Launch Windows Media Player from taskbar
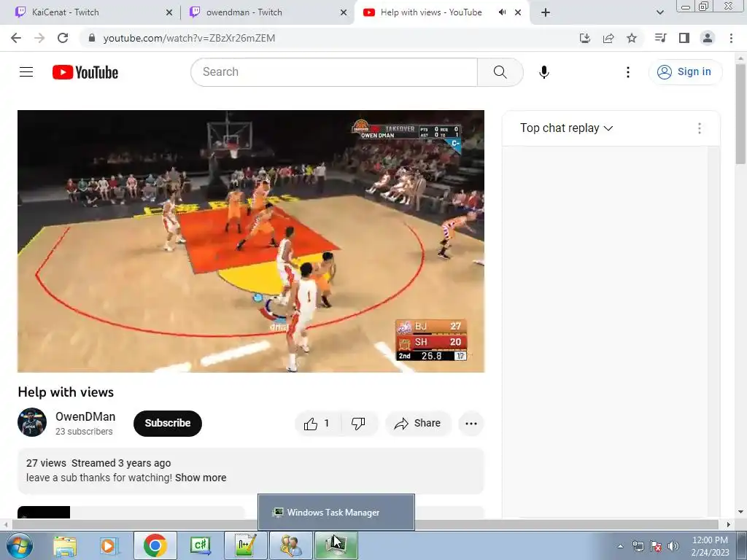747x560 pixels. (109, 545)
